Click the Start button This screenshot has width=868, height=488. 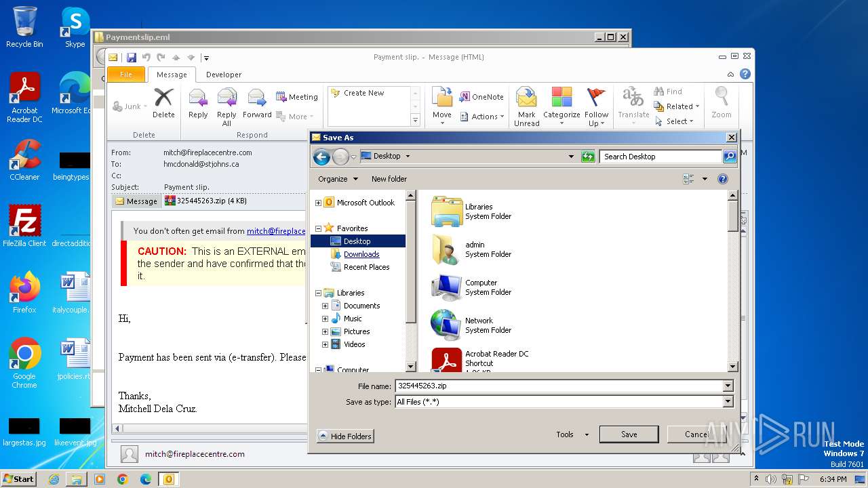[x=18, y=479]
